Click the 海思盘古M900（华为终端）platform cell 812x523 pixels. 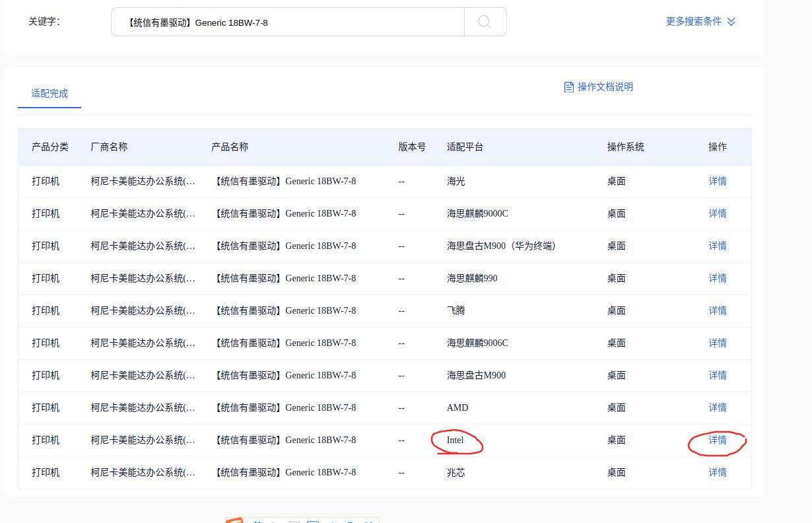click(x=504, y=246)
